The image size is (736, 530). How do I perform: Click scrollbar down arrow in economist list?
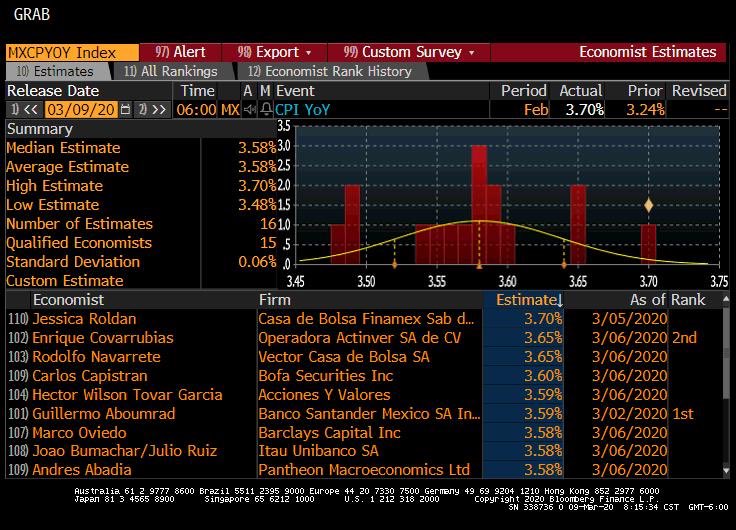click(726, 471)
